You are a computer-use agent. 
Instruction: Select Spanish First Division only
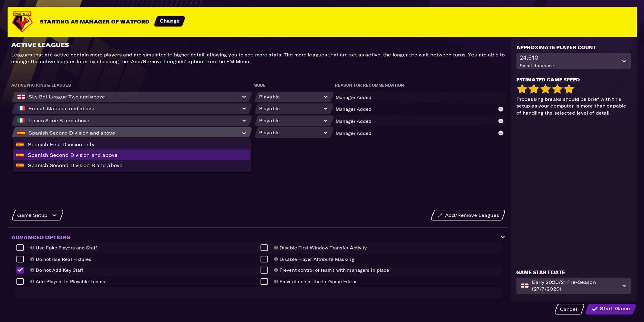61,144
